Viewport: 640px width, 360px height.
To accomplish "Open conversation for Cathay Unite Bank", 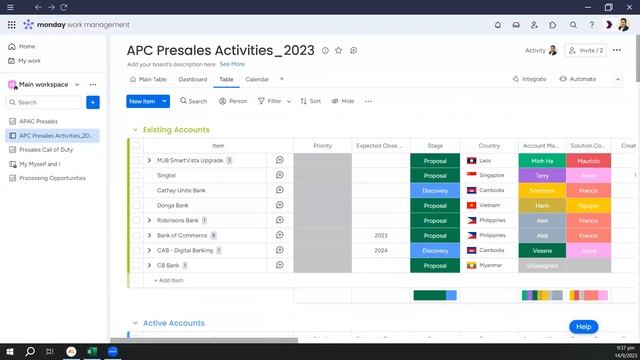I will pos(280,190).
